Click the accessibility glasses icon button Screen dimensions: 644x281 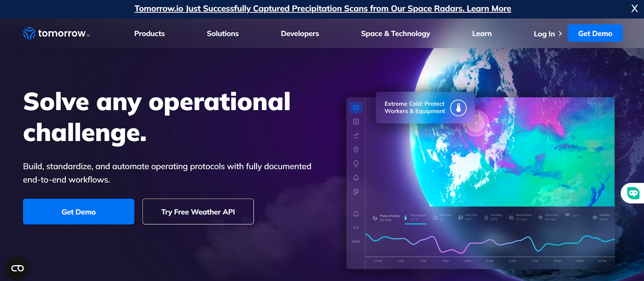[x=18, y=268]
